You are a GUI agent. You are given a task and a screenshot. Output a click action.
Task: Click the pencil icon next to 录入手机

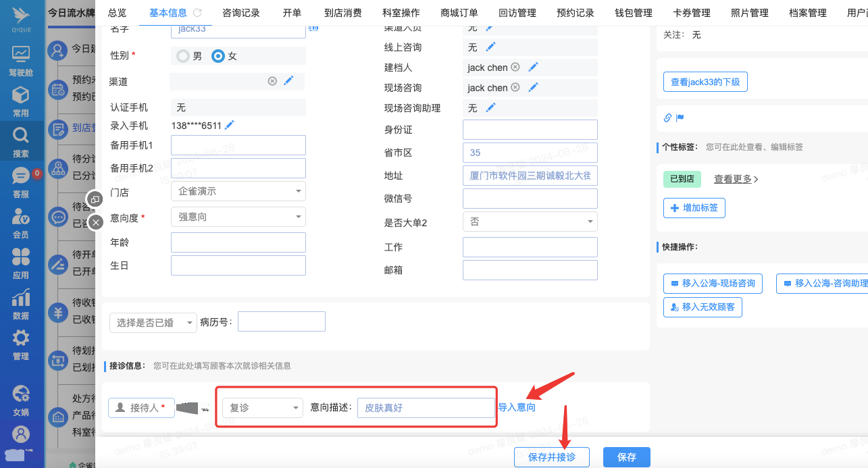point(230,125)
